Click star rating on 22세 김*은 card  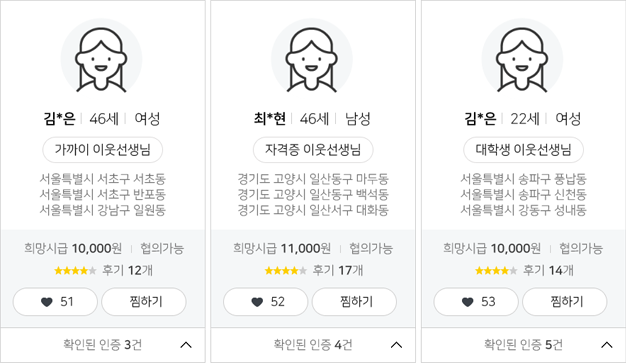(x=496, y=271)
